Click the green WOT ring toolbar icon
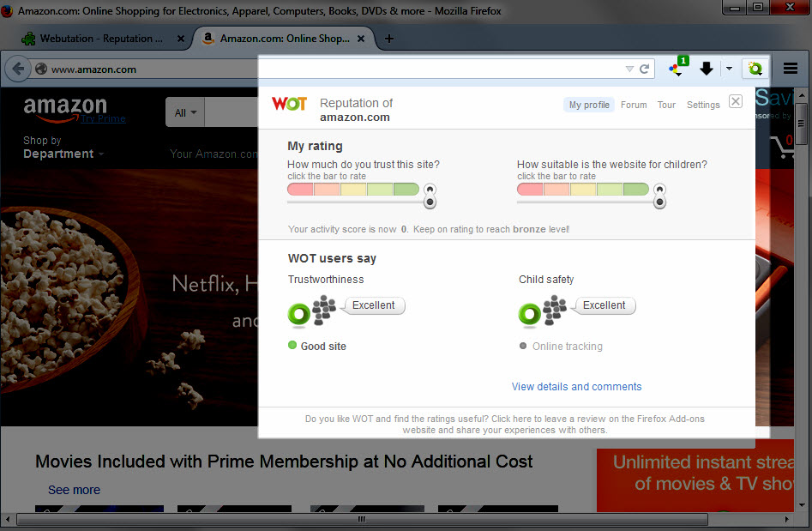 click(x=755, y=69)
